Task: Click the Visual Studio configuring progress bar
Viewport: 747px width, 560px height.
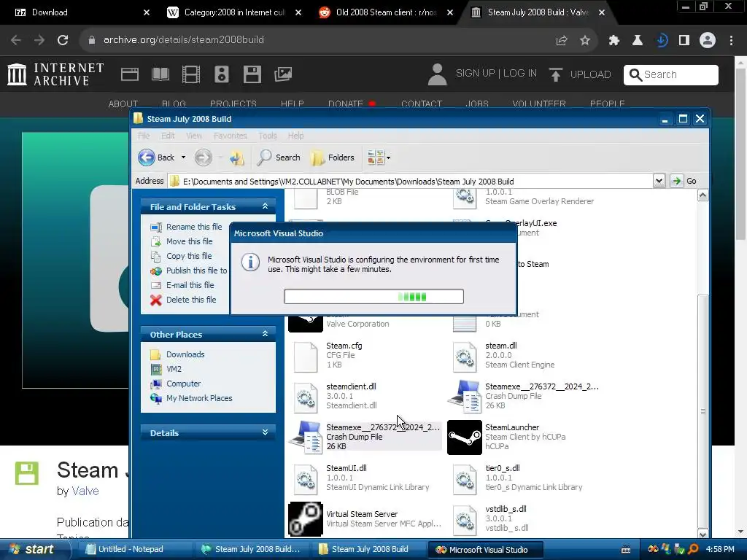Action: 373,297
